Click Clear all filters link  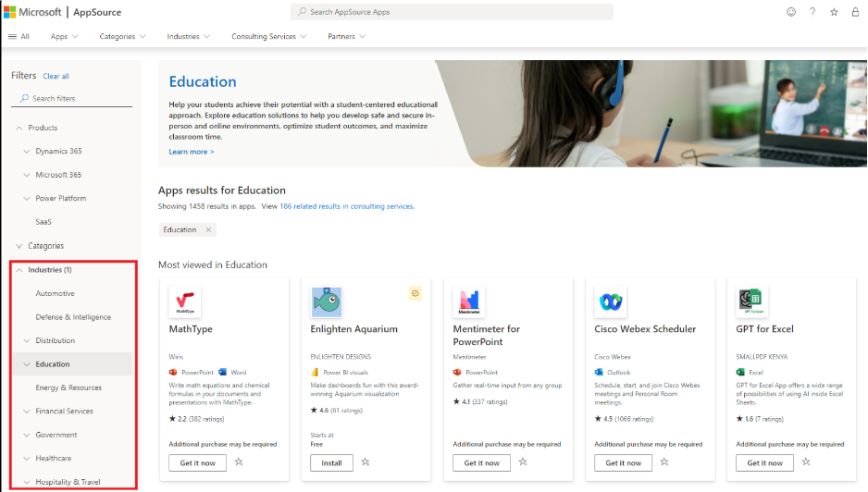click(x=56, y=77)
